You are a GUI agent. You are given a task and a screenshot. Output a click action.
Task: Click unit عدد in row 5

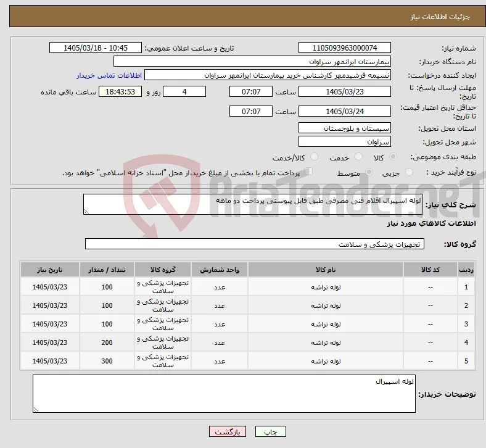click(220, 361)
